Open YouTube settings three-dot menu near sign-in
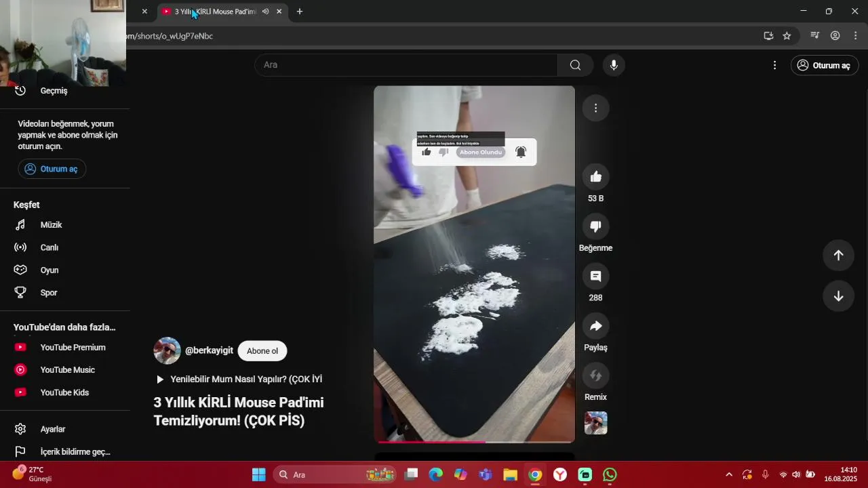The image size is (868, 488). click(774, 65)
